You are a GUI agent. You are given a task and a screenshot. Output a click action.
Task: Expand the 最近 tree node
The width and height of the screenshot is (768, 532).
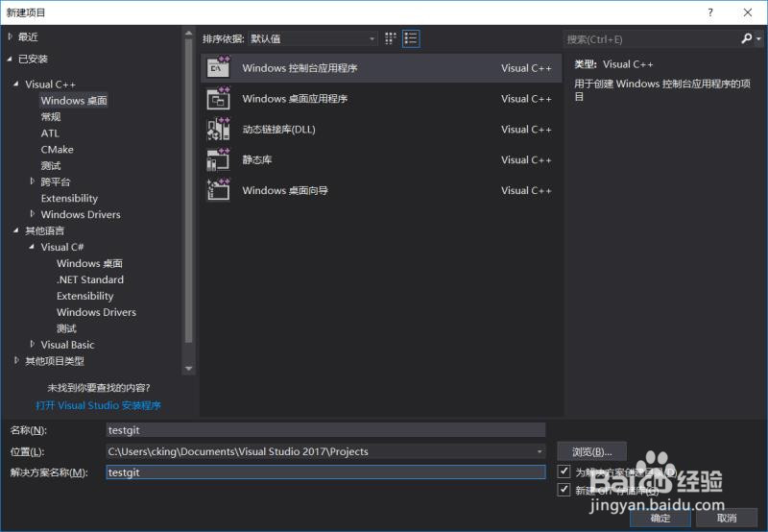coord(11,36)
